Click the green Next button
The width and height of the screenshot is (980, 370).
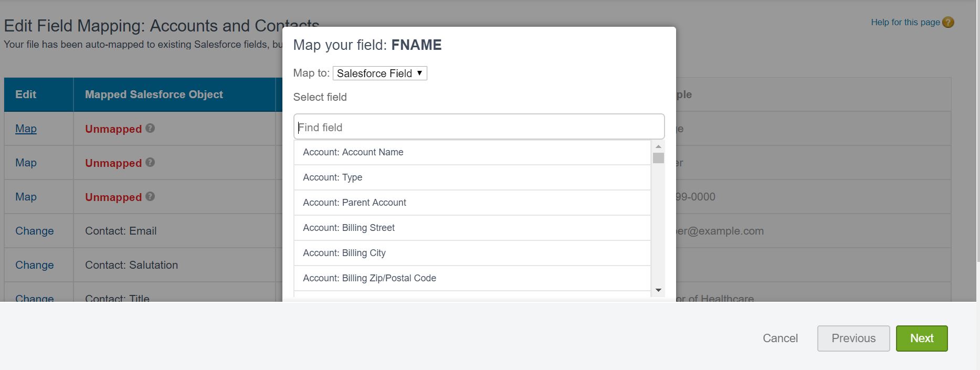point(921,339)
